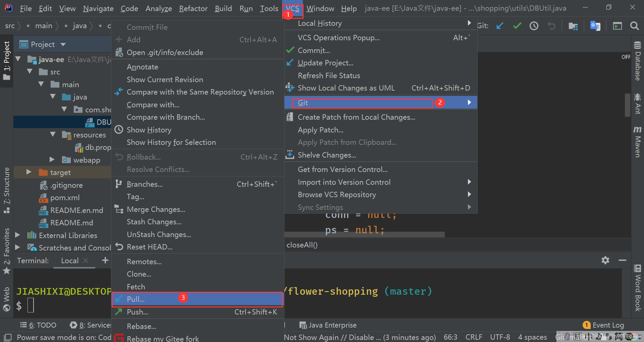Add a new terminal session tab
The height and width of the screenshot is (342, 644).
tap(105, 260)
